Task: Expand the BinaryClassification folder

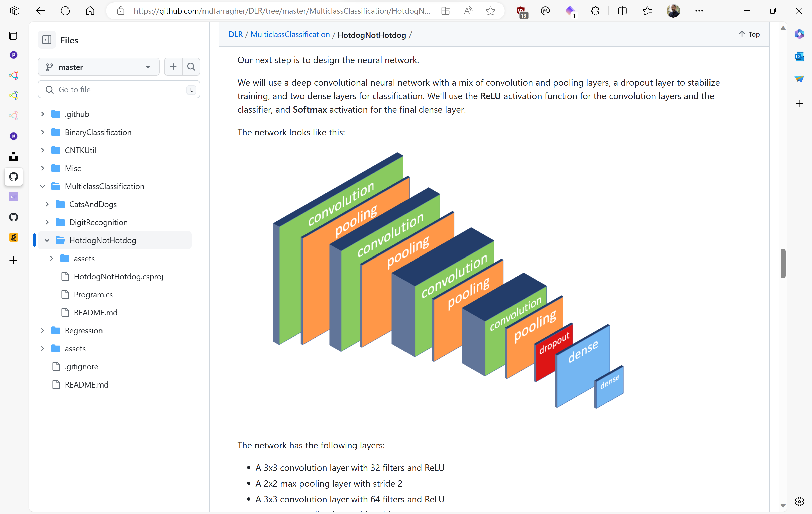Action: tap(43, 132)
